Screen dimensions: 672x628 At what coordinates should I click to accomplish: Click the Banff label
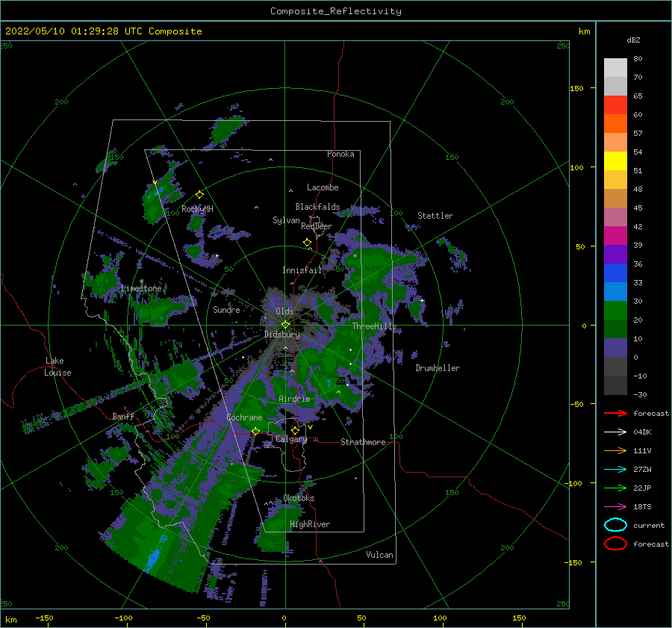point(123,416)
